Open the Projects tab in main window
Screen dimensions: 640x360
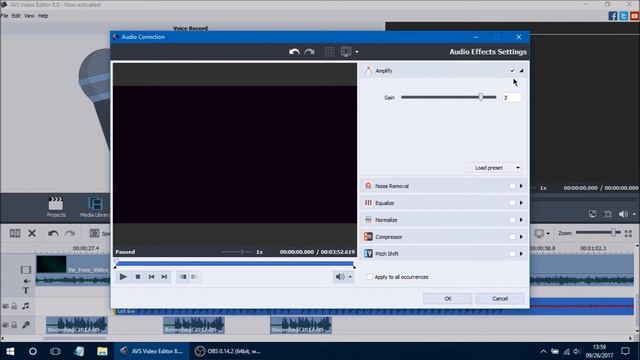coord(56,207)
